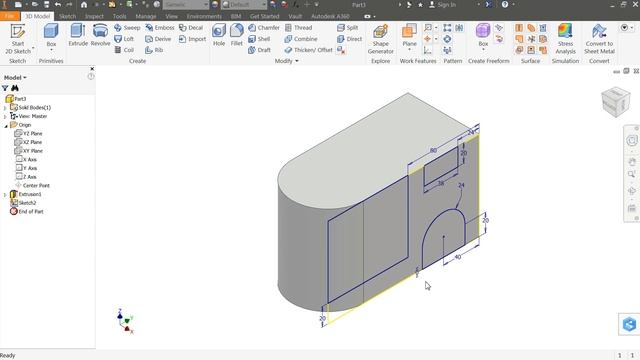Start a new 2D Sketch
Viewport: 640px width, 360px height.
(18, 39)
